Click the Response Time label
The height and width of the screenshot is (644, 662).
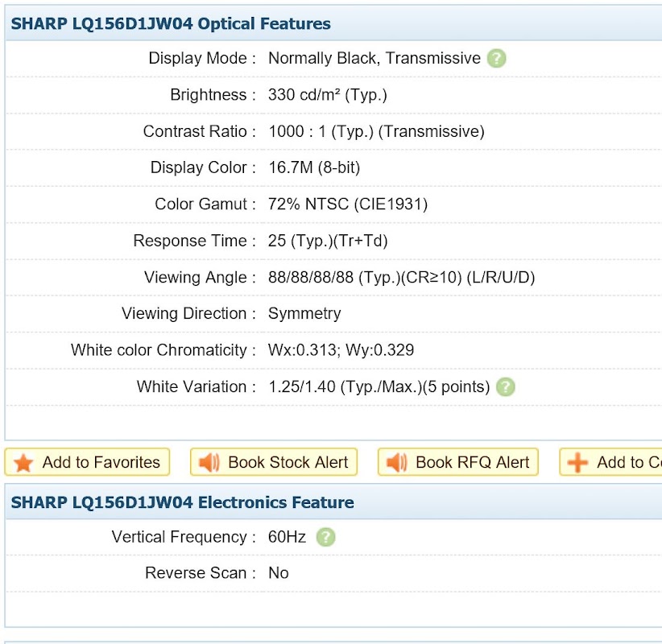190,241
